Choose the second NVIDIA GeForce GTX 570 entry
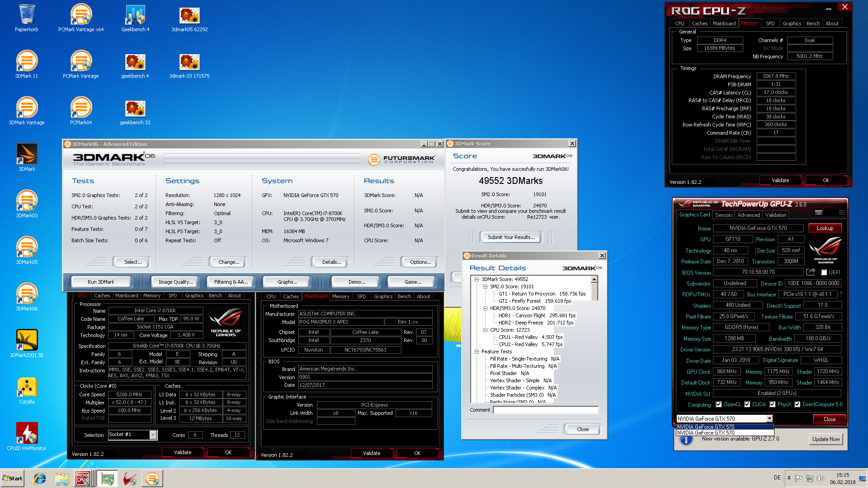The image size is (868, 488). coord(725,433)
